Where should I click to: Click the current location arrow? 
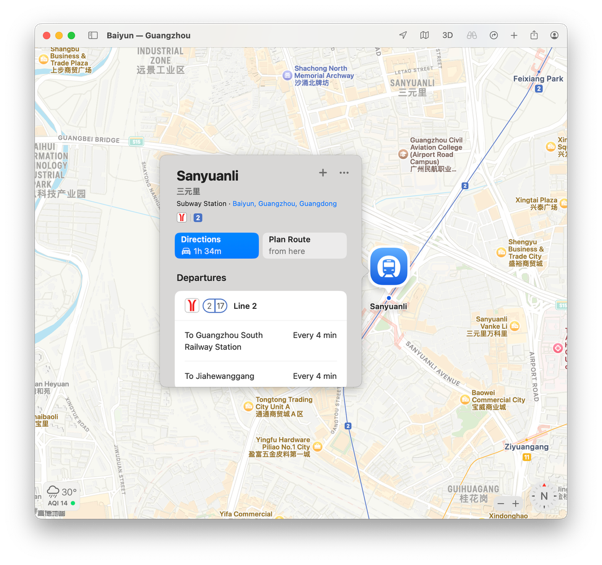click(403, 35)
